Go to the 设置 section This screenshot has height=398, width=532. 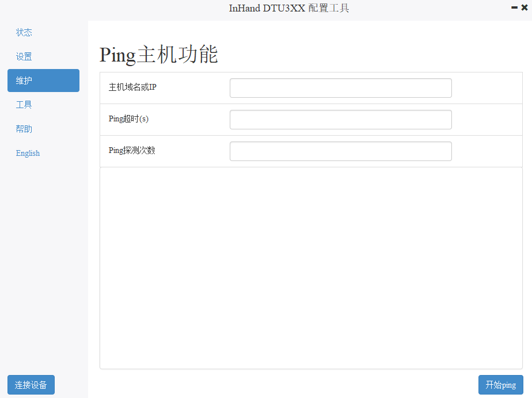(24, 56)
